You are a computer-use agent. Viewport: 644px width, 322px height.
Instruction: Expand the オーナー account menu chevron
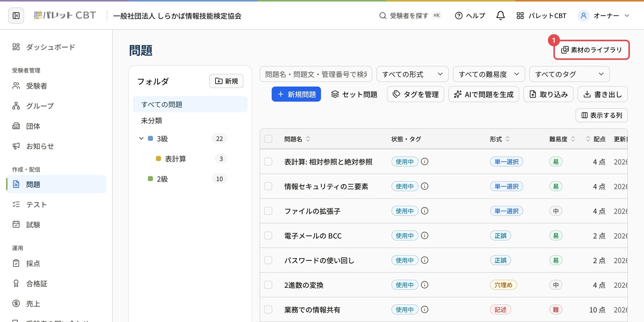pos(627,16)
